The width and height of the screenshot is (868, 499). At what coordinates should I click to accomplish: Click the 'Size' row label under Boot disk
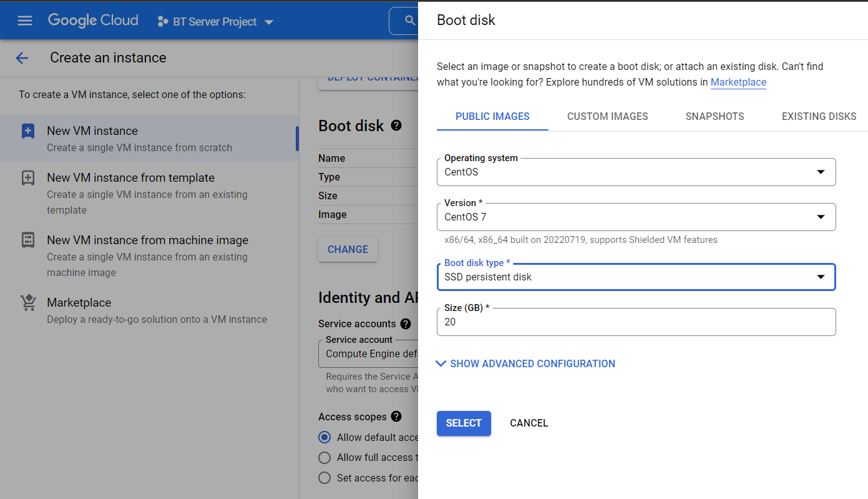[x=328, y=195]
